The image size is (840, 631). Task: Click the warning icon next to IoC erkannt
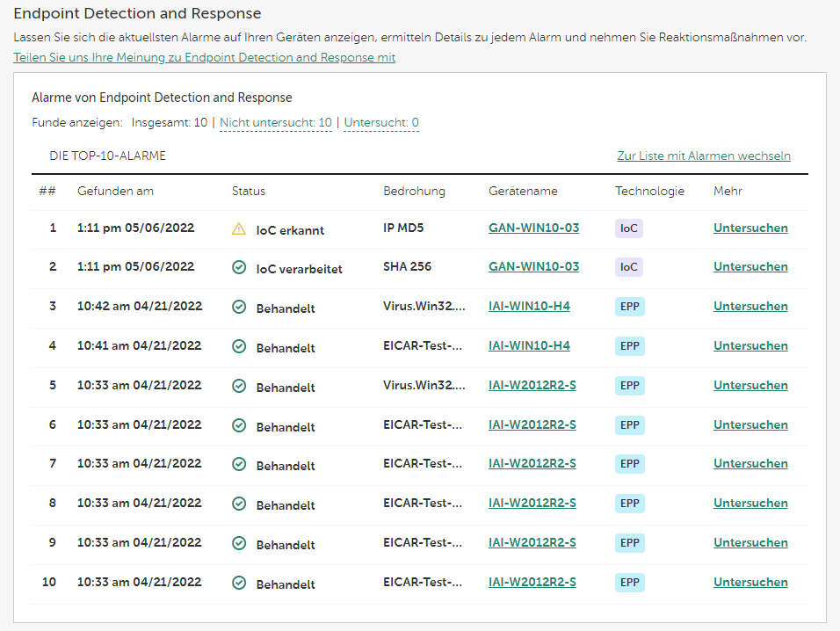click(239, 228)
